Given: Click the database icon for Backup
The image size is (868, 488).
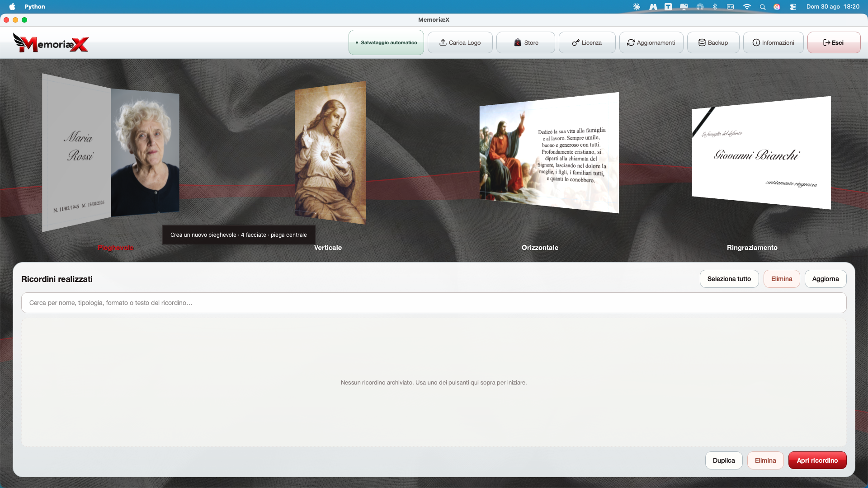Looking at the screenshot, I should click(702, 42).
